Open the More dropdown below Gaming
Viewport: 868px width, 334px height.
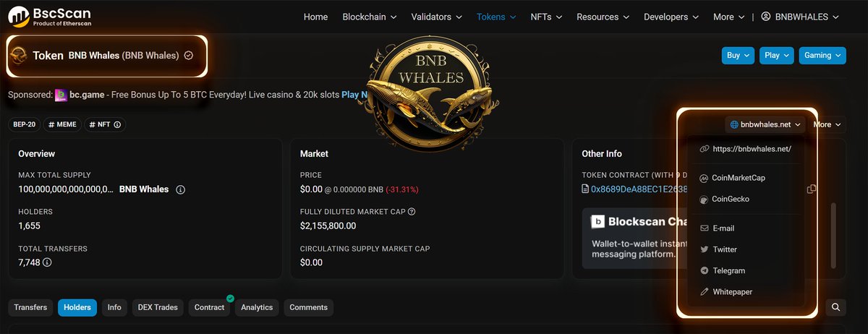[x=827, y=124]
